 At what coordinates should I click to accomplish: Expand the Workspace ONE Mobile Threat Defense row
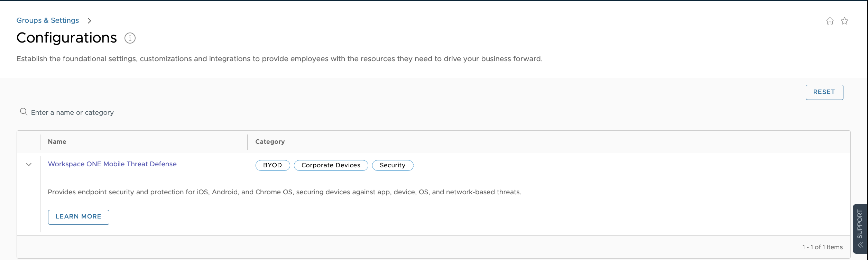point(28,165)
